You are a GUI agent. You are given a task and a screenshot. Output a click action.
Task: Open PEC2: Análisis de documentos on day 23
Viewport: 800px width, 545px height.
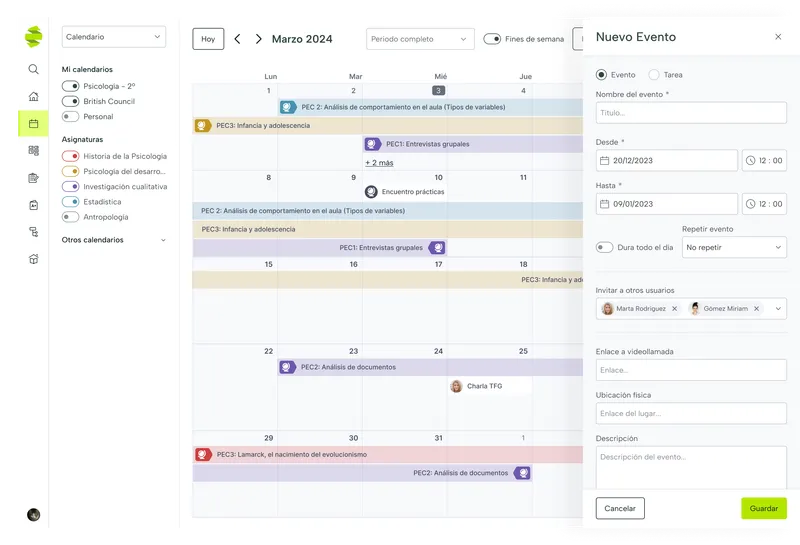[x=430, y=367]
